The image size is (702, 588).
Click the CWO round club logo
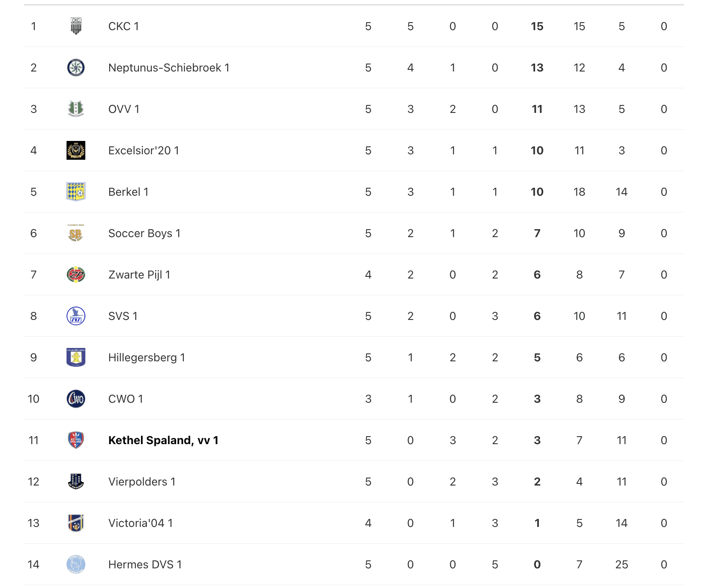coord(76,399)
